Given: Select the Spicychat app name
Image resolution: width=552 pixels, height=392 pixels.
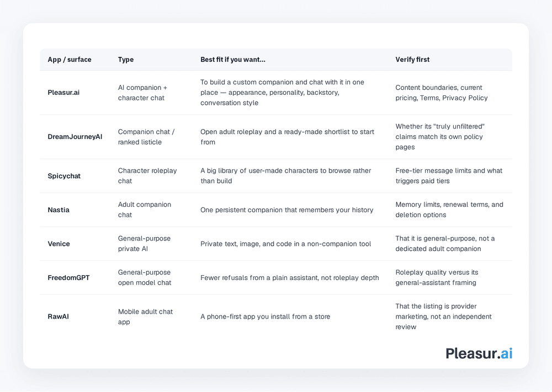Looking at the screenshot, I should [64, 176].
